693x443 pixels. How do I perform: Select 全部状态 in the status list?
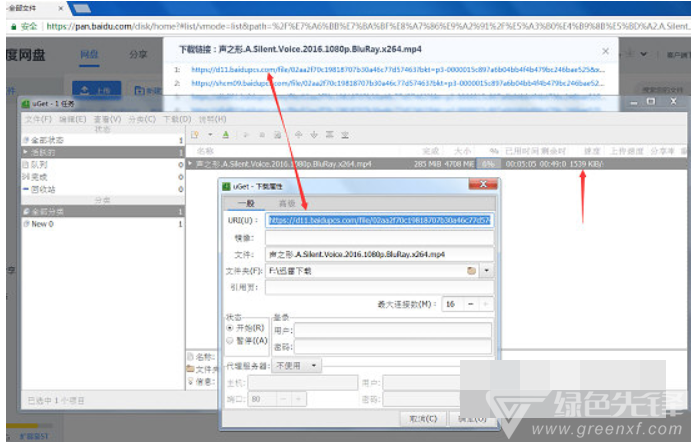point(103,140)
